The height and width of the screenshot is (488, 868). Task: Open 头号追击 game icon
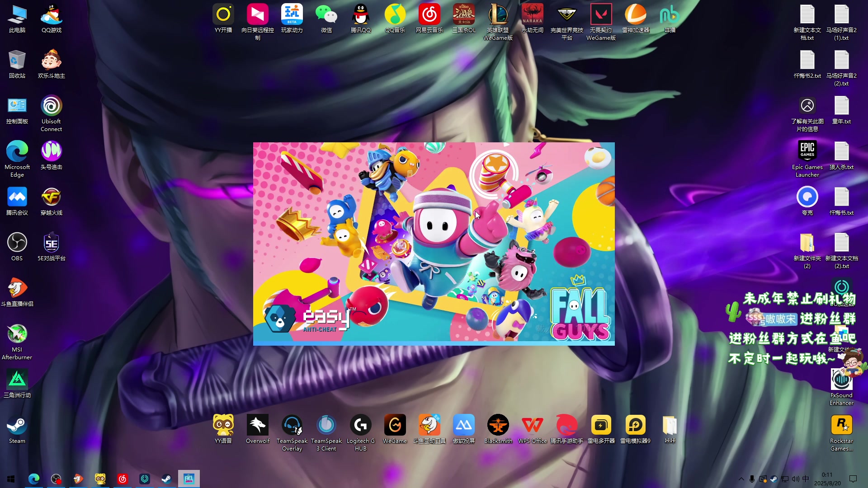[x=51, y=156]
